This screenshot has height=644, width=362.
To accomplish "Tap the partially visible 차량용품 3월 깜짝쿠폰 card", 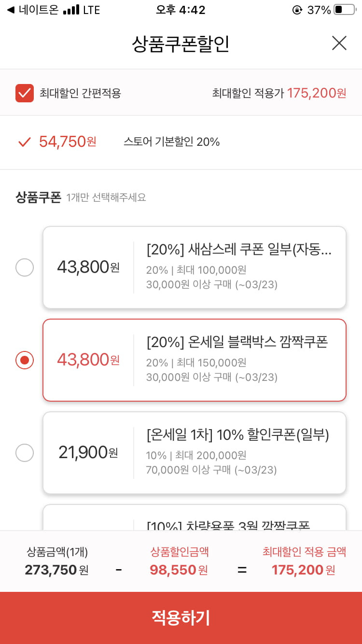I will (195, 518).
